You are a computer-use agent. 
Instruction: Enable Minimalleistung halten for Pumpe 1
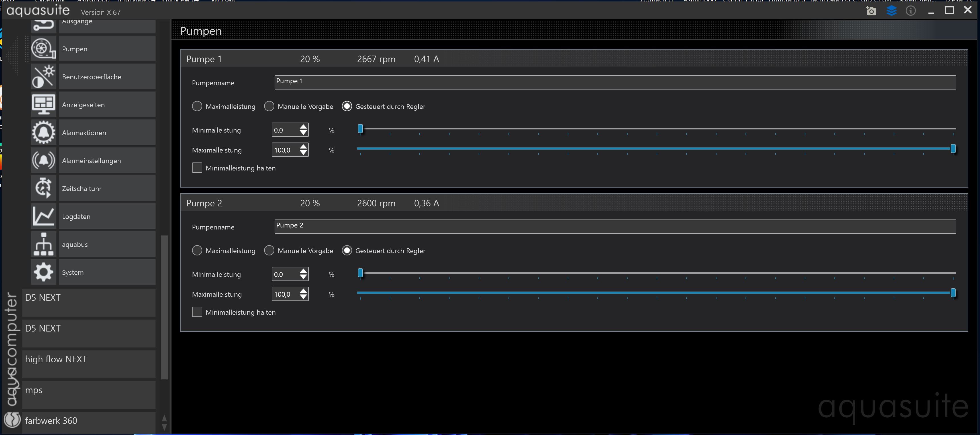197,168
